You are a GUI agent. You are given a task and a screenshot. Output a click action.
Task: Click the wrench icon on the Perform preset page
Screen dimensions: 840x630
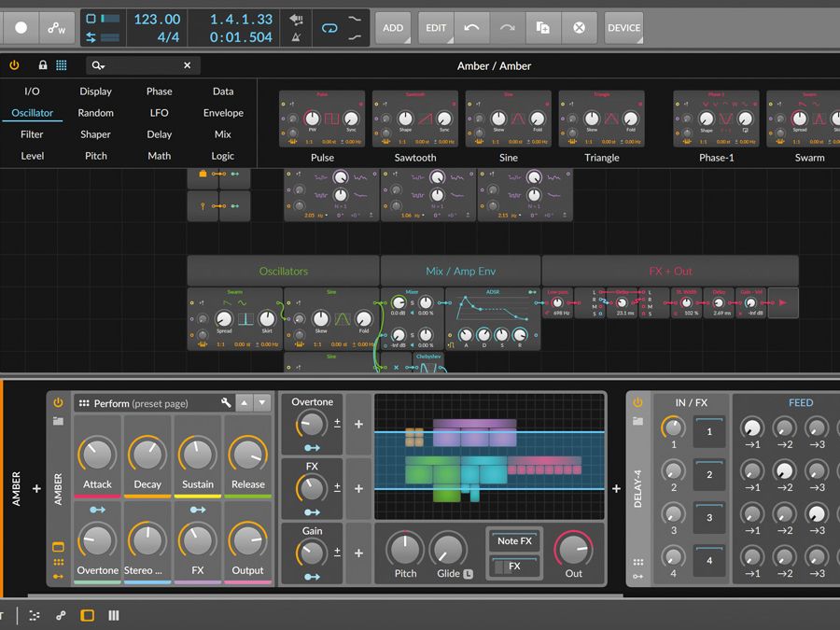tap(226, 403)
